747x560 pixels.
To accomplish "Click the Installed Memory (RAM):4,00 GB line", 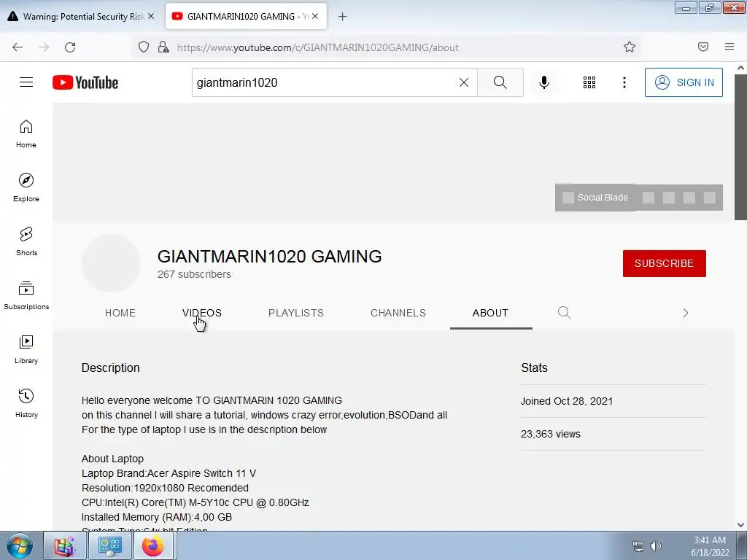I will click(x=157, y=517).
